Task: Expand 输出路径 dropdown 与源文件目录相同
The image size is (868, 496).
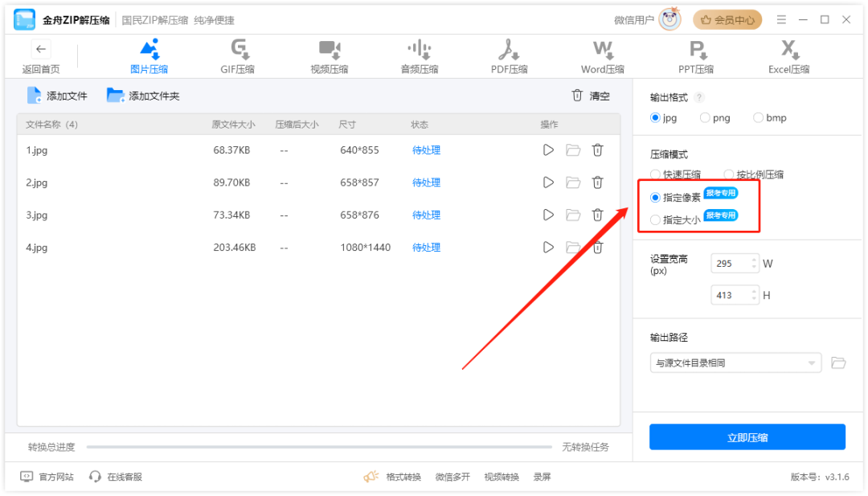Action: (735, 363)
